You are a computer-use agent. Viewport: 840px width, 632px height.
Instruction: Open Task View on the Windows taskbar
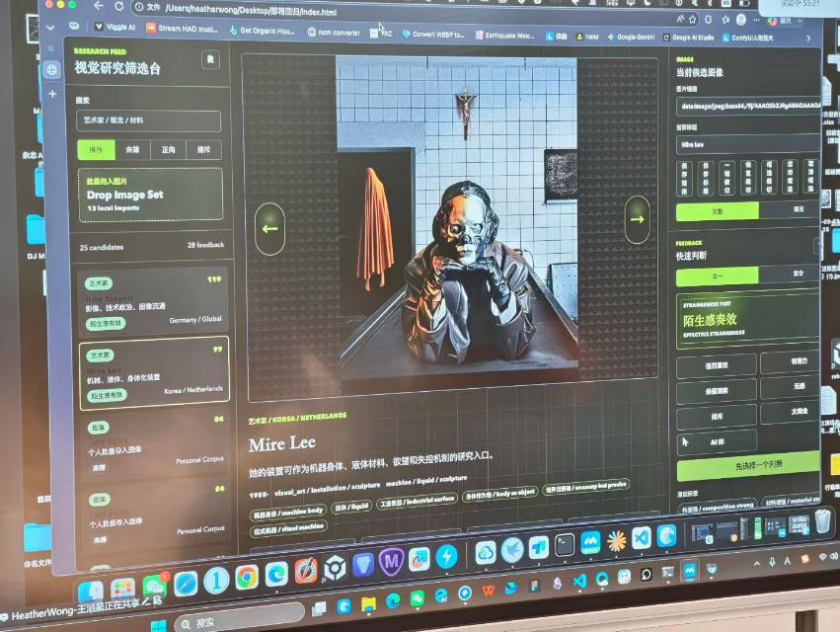(319, 608)
